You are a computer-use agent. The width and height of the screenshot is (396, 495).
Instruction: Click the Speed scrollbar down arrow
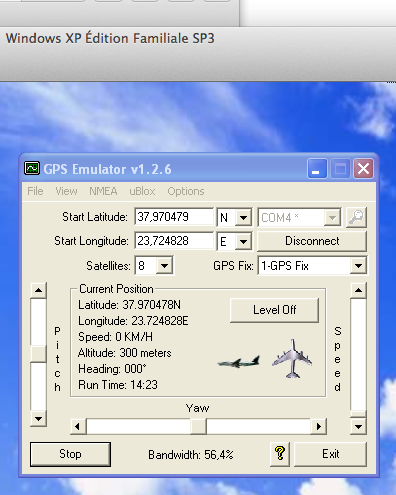tap(358, 426)
